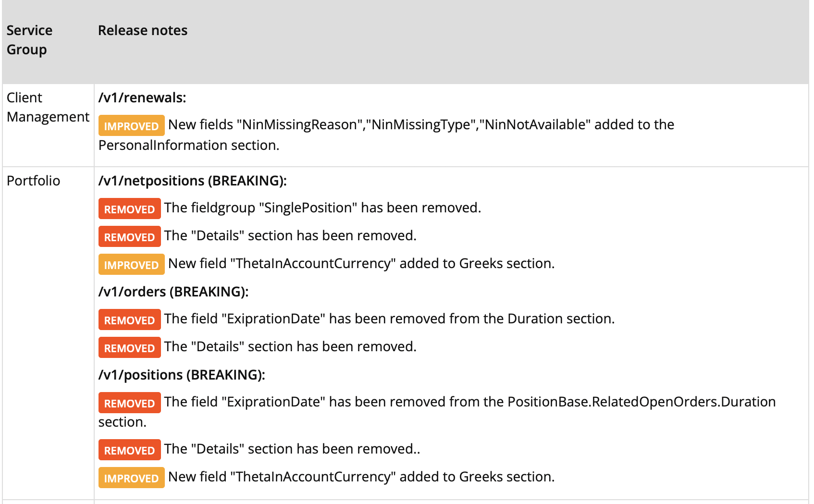Click the /v1/netpositions (BREAKING) heading
Viewport: 814px width, 504px height.
192,181
